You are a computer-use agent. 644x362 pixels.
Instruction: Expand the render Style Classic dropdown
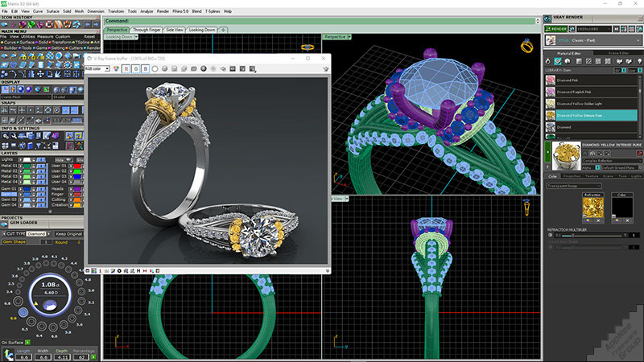593,40
